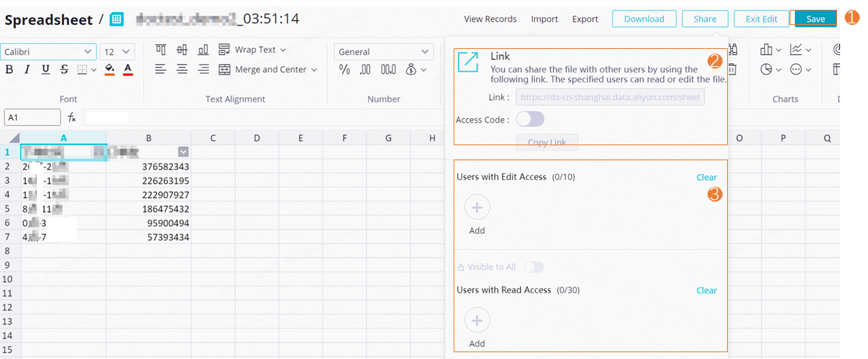Click the center align icon
Screen dimensions: 868x359
[182, 69]
